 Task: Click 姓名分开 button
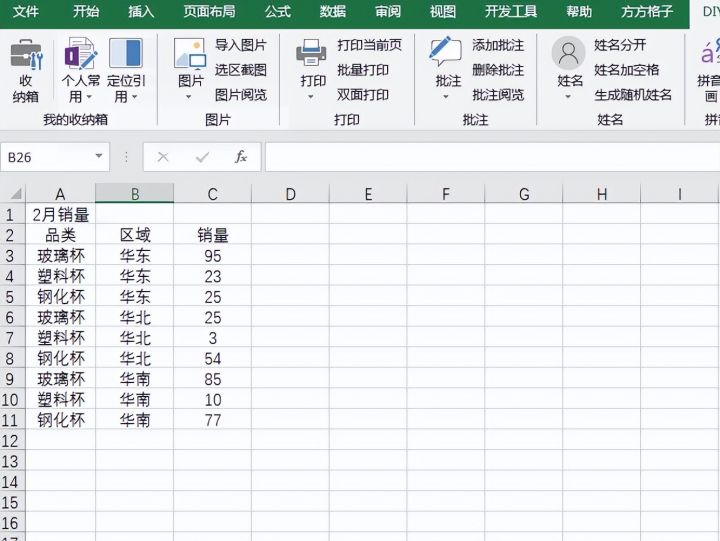click(x=620, y=45)
